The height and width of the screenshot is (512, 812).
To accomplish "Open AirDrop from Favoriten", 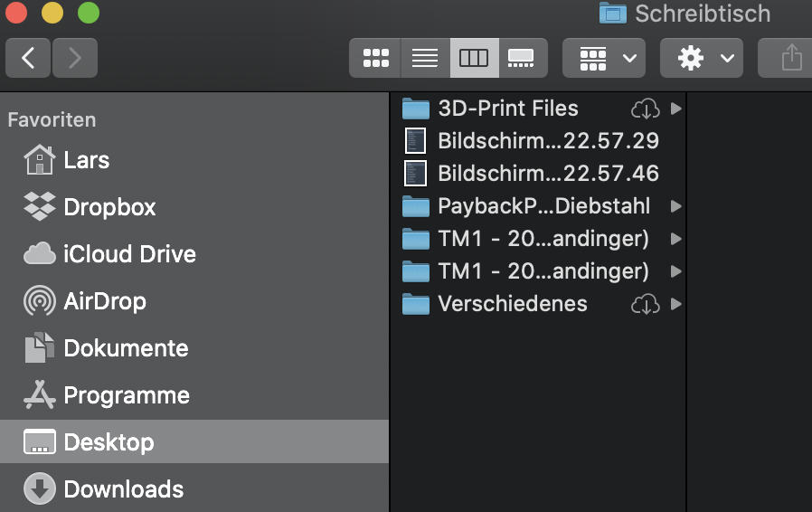I will [105, 301].
